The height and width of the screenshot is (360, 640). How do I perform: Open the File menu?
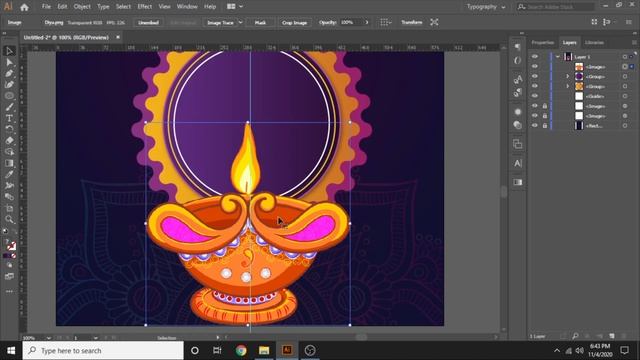[x=46, y=7]
